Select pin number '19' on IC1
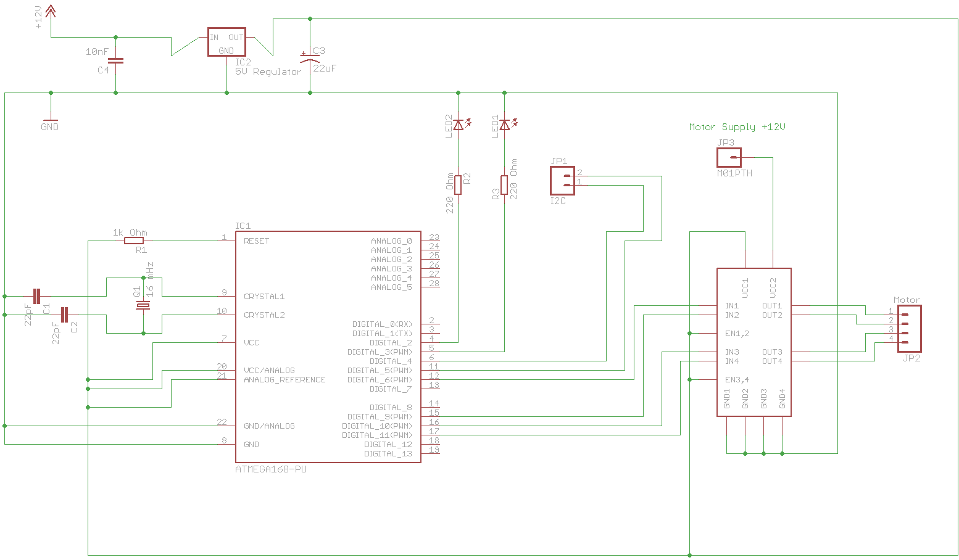Viewport: 959px width, 560px height. [434, 450]
